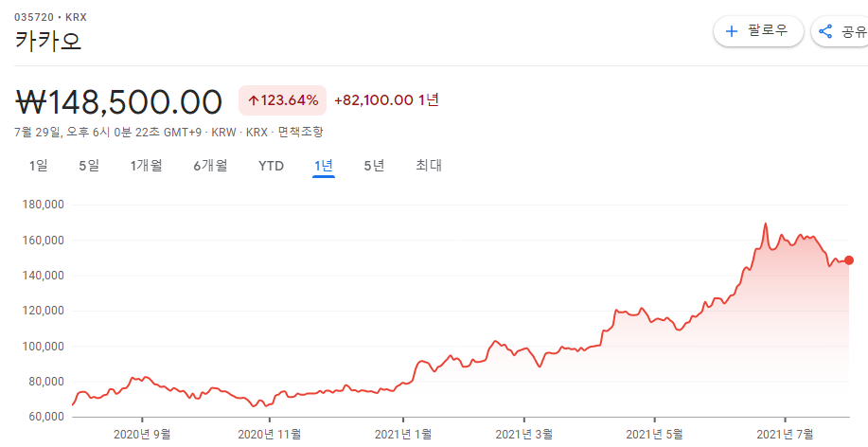The height and width of the screenshot is (447, 868).
Task: Click the 면책조항 disclaimer link
Action: [300, 133]
